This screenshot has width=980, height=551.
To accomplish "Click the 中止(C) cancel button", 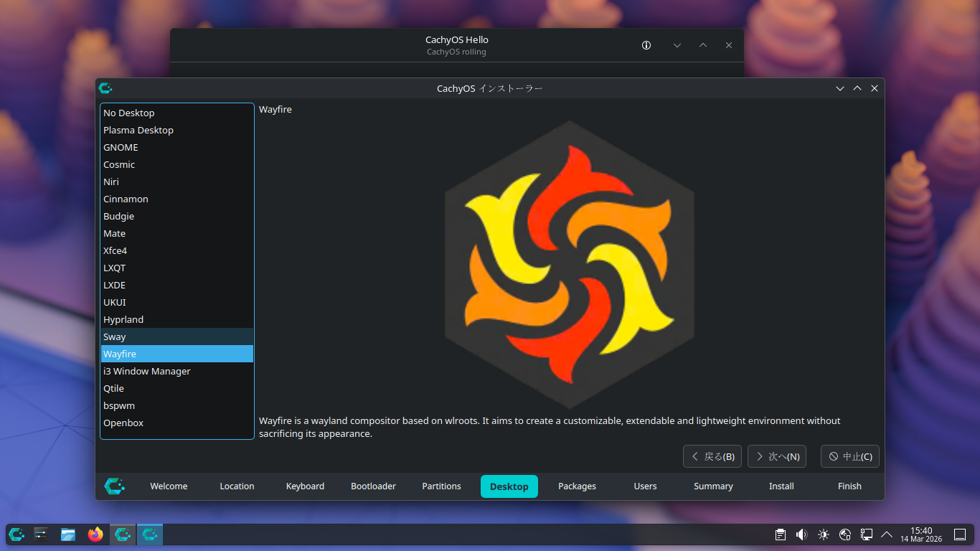I will click(x=850, y=456).
